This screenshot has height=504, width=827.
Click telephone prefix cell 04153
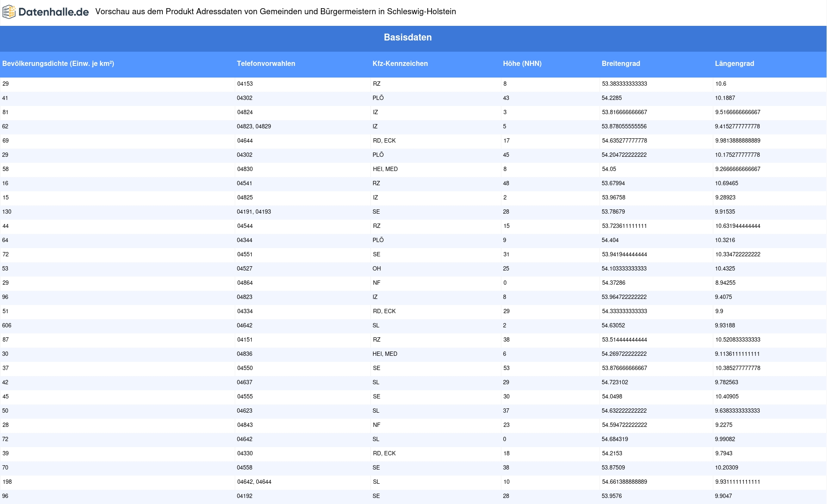(245, 84)
